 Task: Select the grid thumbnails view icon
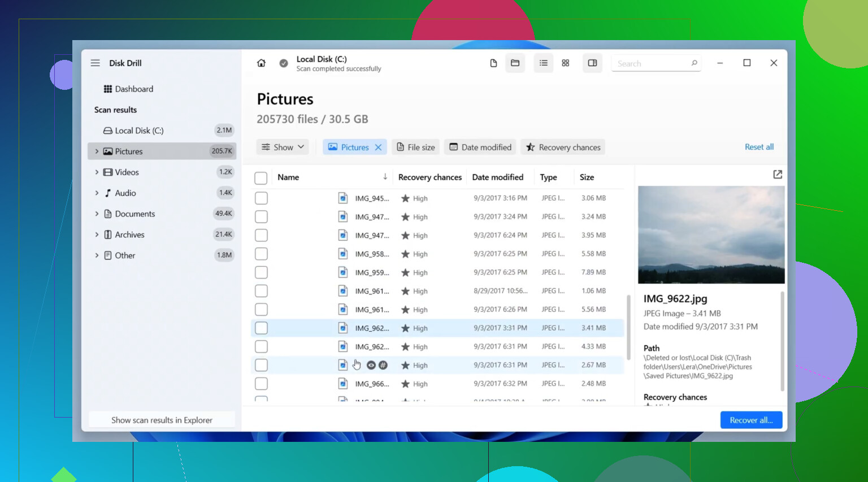(566, 63)
